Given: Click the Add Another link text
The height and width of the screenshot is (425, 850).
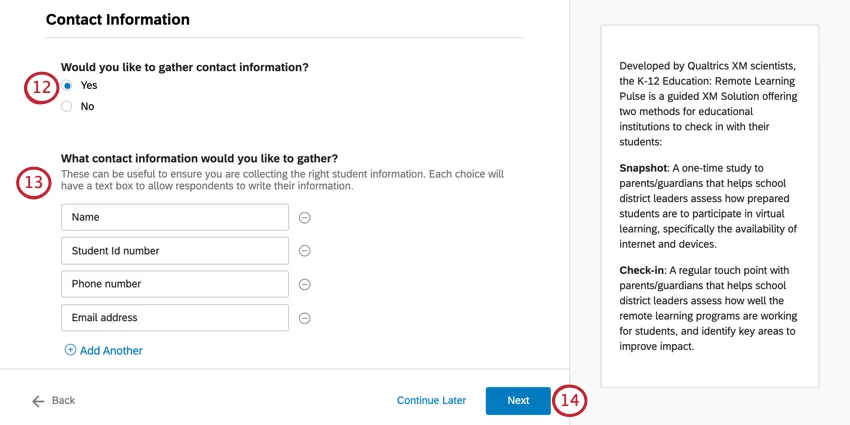Looking at the screenshot, I should point(111,351).
